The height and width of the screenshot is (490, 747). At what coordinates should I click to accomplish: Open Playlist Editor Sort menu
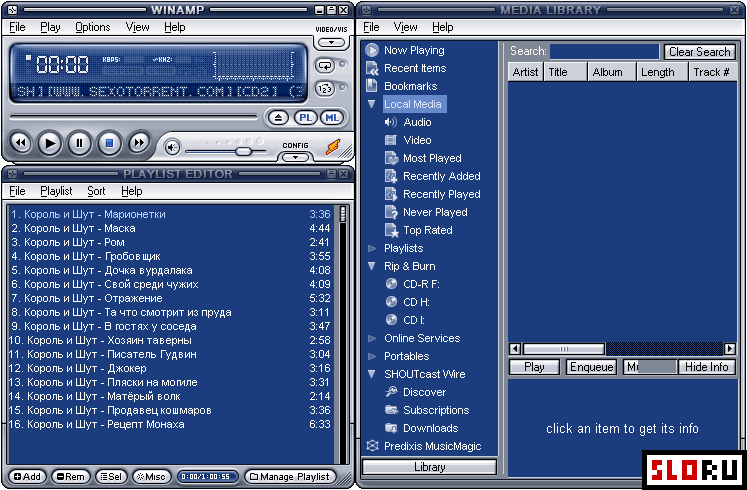click(96, 191)
